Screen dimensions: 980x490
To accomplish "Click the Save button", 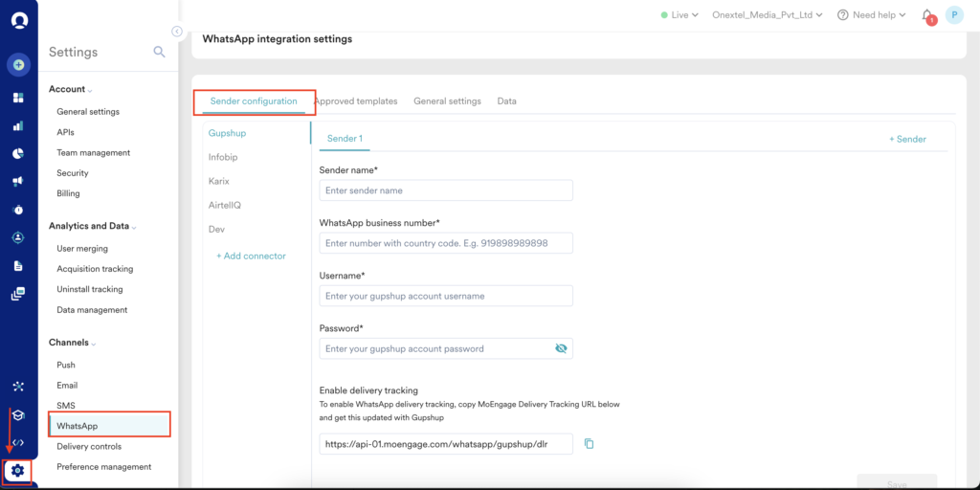I will coord(897,483).
